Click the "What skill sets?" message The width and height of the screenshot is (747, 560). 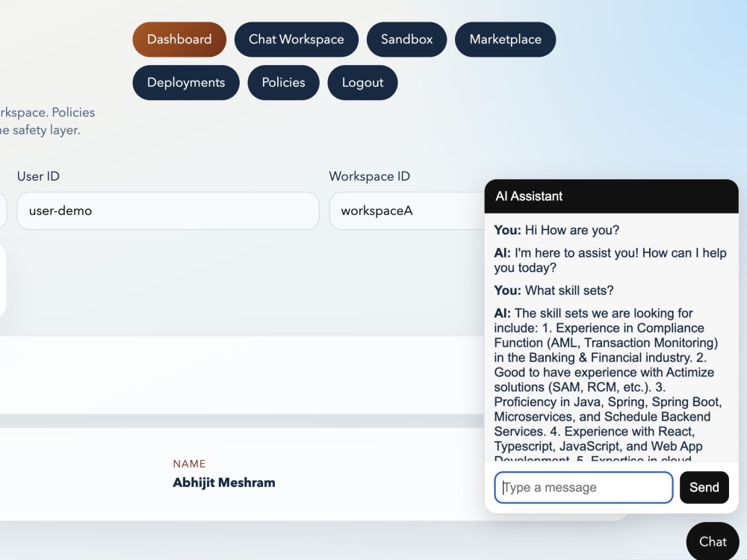tap(554, 290)
